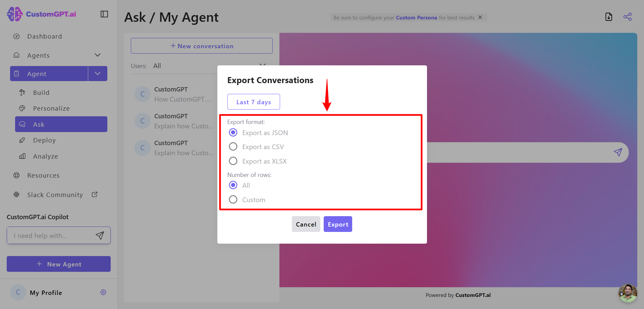Dismiss the Custom Persona notice
644x309 pixels.
click(480, 17)
